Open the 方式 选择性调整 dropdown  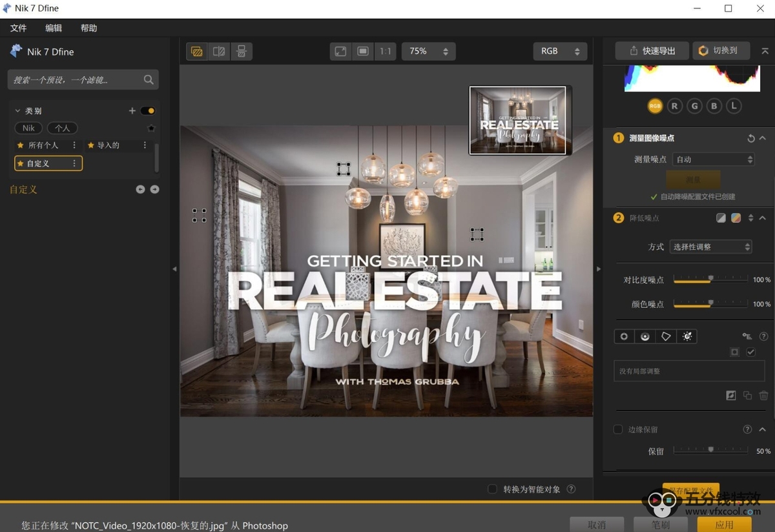[710, 247]
